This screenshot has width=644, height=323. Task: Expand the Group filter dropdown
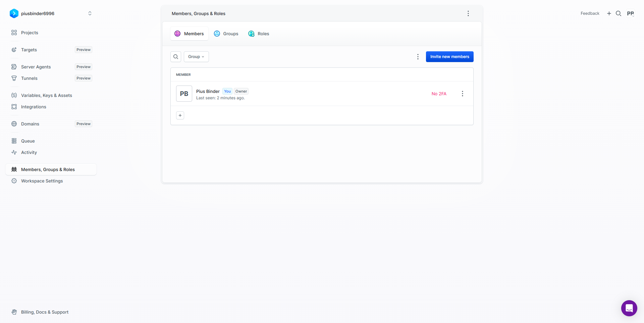[x=196, y=57]
